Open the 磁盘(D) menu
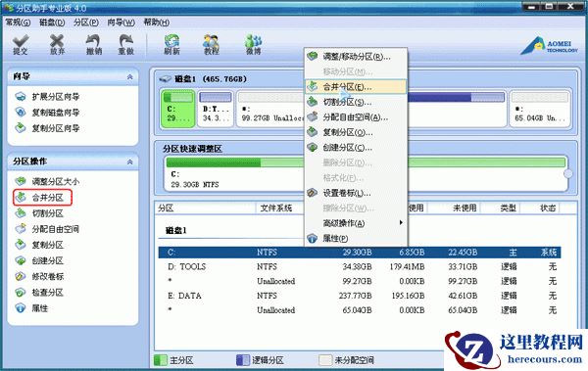 (52, 23)
